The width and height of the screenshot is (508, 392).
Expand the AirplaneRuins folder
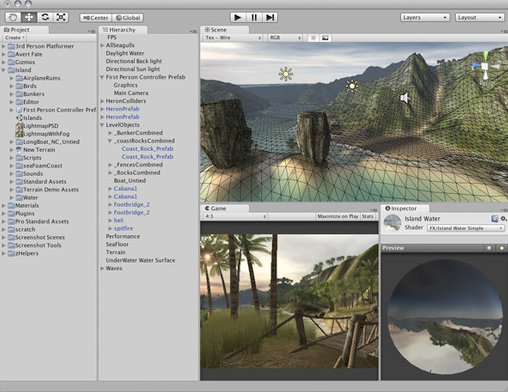point(12,78)
